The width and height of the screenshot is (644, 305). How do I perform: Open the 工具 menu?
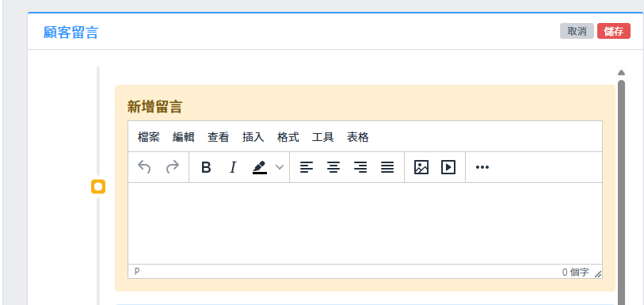pos(323,137)
